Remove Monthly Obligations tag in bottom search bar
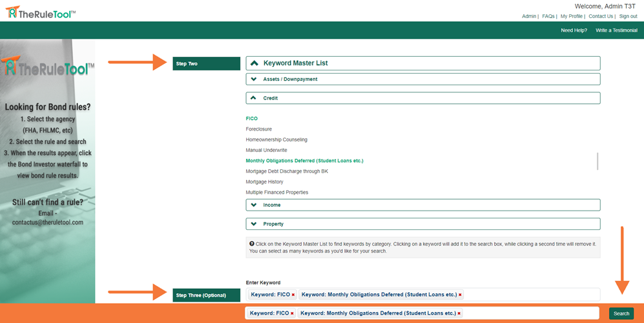 [459, 313]
